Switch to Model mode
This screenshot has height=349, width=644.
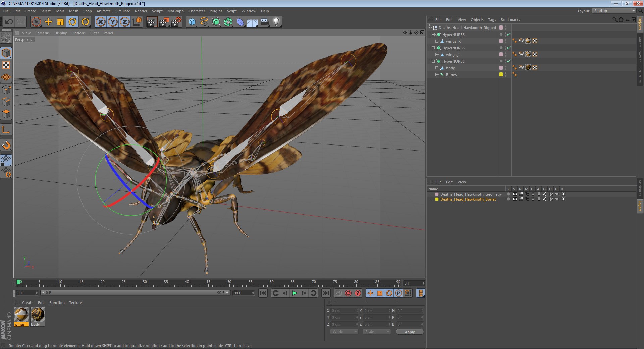coord(6,53)
